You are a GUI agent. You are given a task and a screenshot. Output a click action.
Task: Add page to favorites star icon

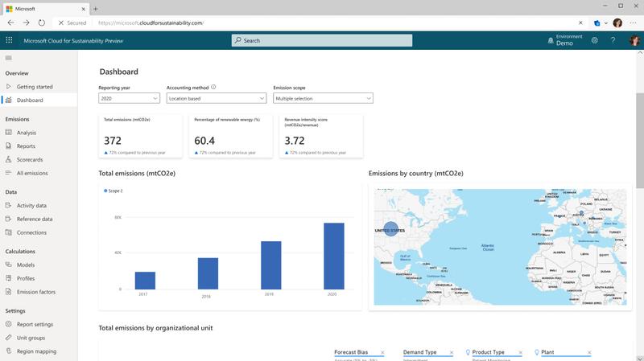tap(581, 23)
